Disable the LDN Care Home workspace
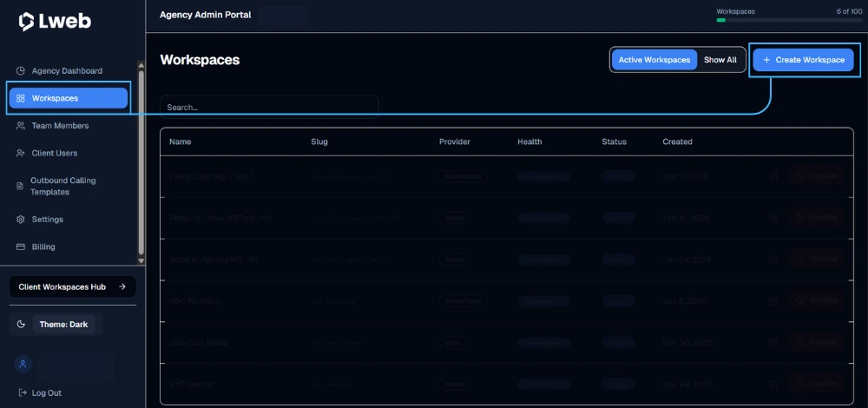The width and height of the screenshot is (868, 408). coord(817,342)
